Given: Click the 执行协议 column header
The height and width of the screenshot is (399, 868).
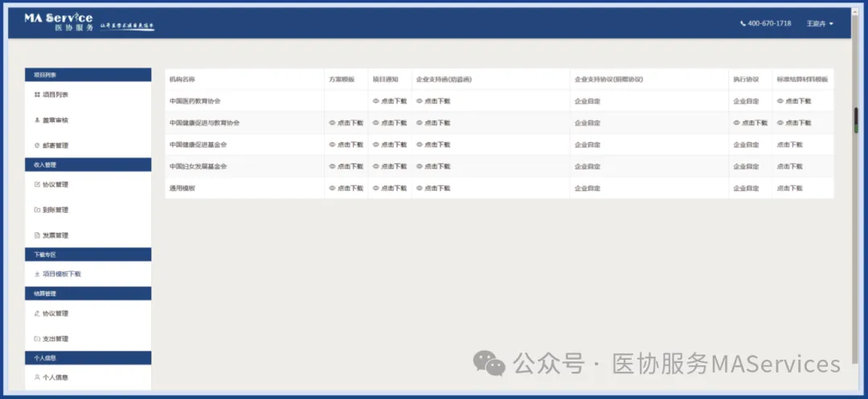Looking at the screenshot, I should tap(746, 79).
